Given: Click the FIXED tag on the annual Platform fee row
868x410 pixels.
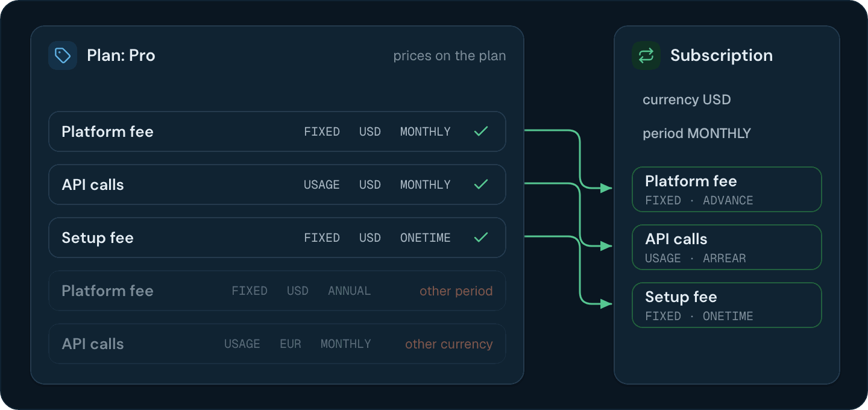Looking at the screenshot, I should point(250,291).
